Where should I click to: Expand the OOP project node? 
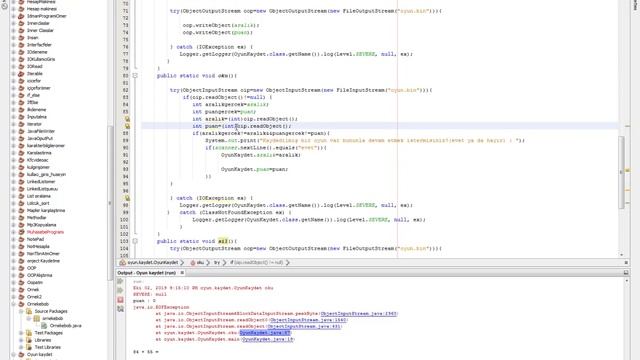(13, 268)
